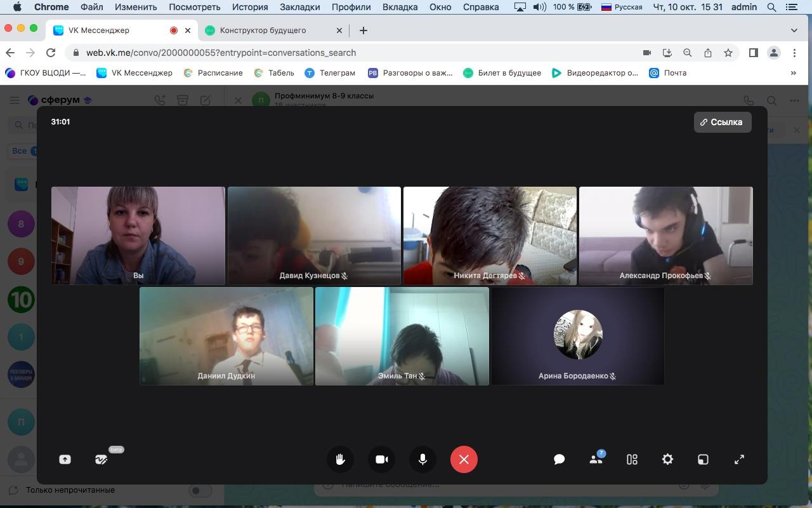Open the Профили menu
The height and width of the screenshot is (508, 812).
tap(351, 7)
